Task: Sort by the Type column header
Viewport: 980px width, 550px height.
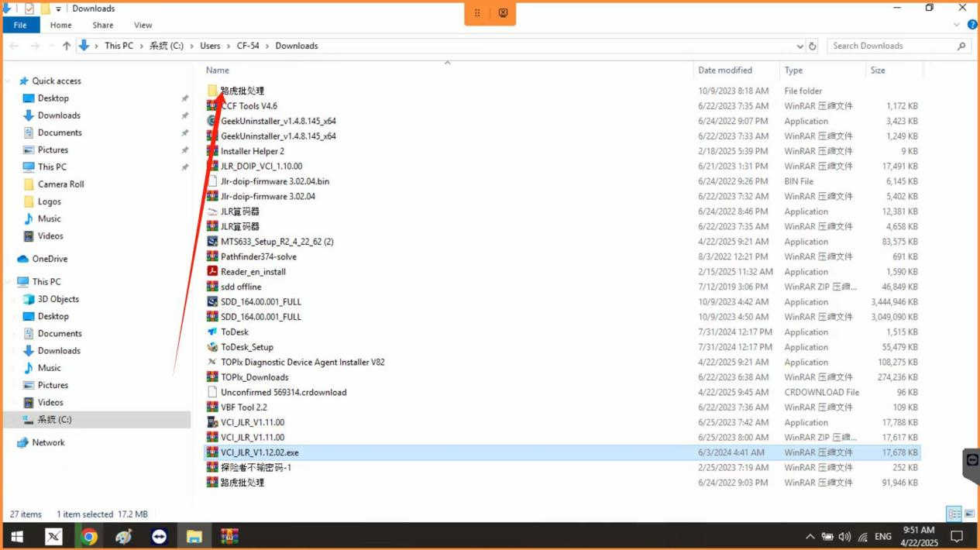Action: pos(793,70)
